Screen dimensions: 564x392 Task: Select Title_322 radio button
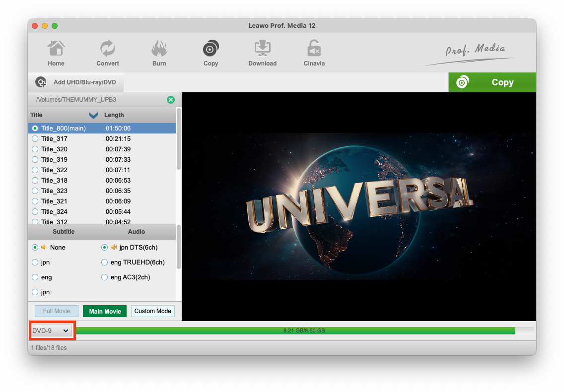coord(35,170)
